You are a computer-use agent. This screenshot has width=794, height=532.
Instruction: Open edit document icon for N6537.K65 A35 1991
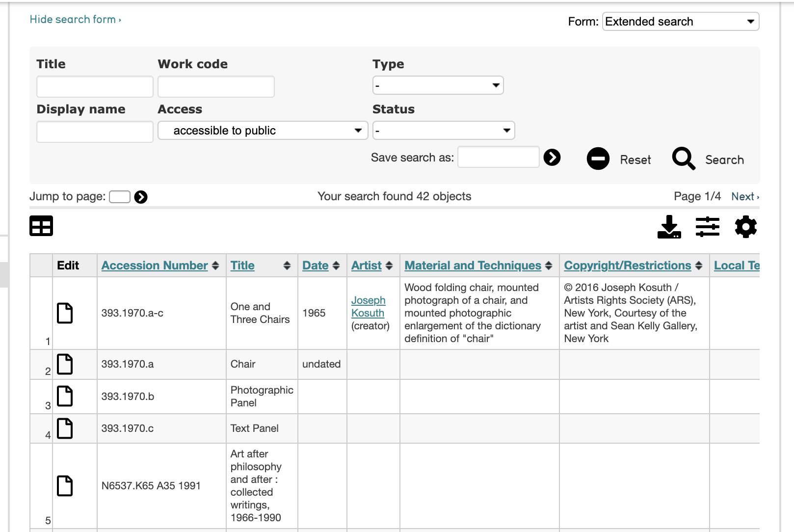coord(65,486)
